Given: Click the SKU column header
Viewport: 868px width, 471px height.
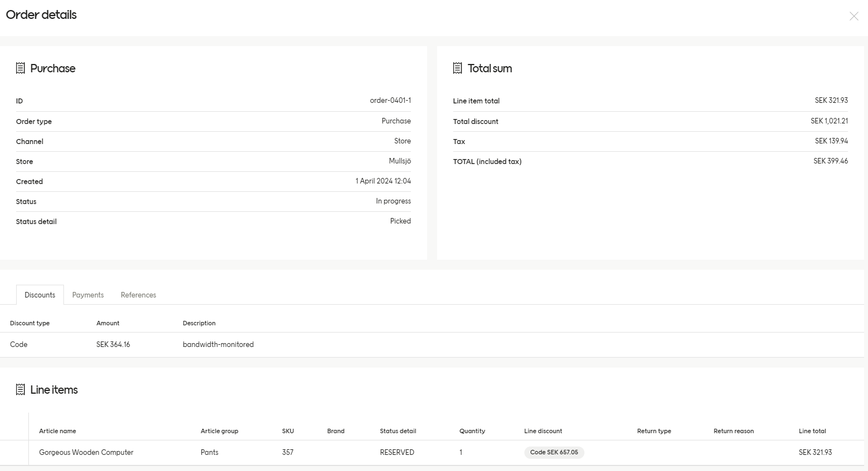Looking at the screenshot, I should pyautogui.click(x=288, y=431).
